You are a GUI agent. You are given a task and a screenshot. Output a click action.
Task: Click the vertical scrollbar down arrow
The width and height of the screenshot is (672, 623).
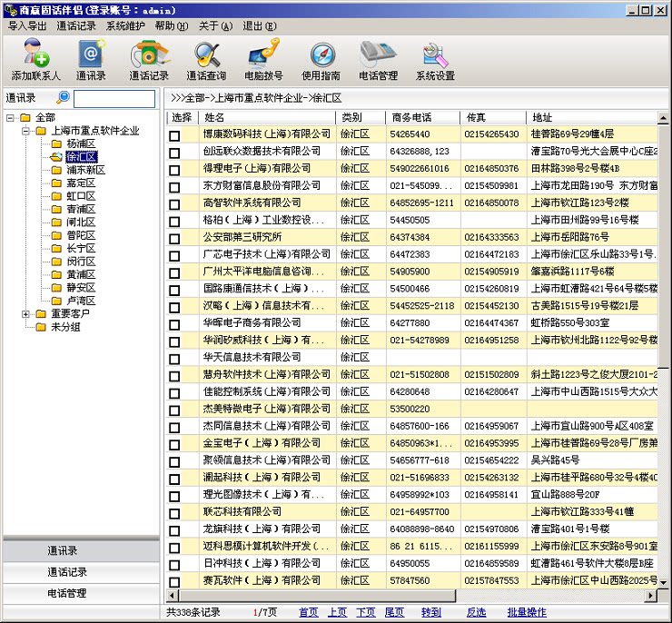click(663, 582)
